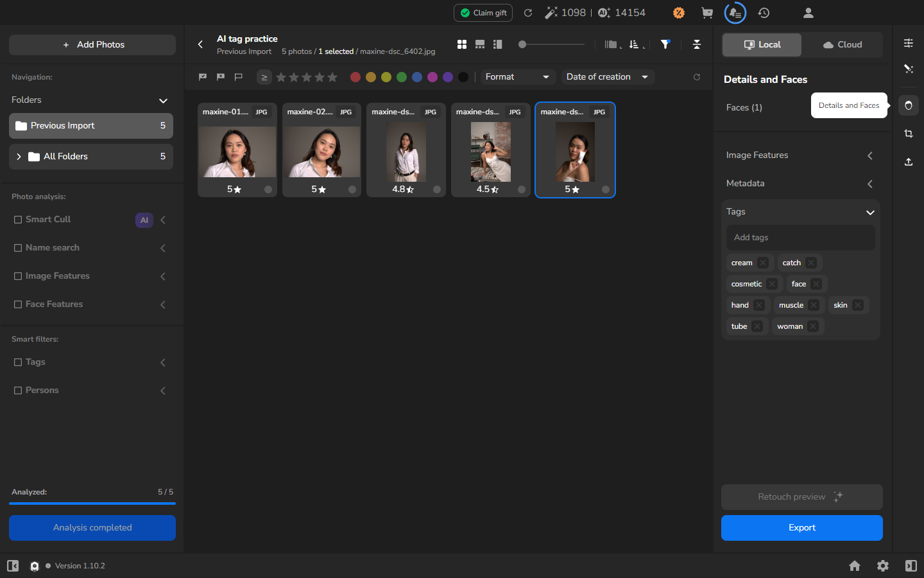Open the Details and Faces panel icon

click(909, 105)
